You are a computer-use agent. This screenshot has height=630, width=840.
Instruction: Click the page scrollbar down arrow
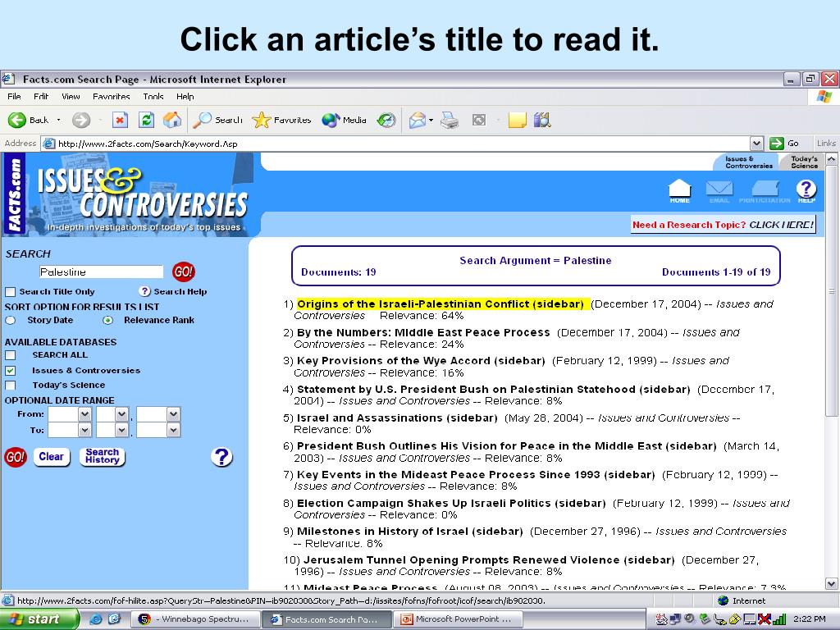tap(832, 583)
